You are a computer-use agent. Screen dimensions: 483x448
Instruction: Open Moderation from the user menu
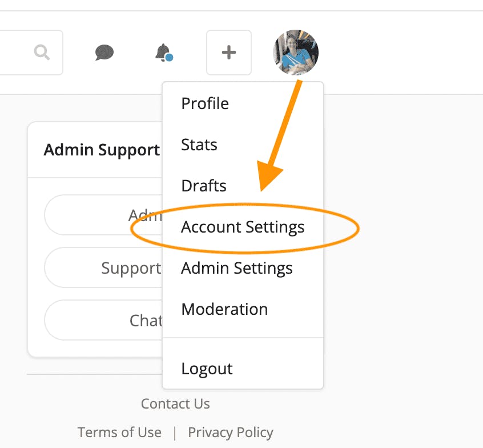coord(224,309)
